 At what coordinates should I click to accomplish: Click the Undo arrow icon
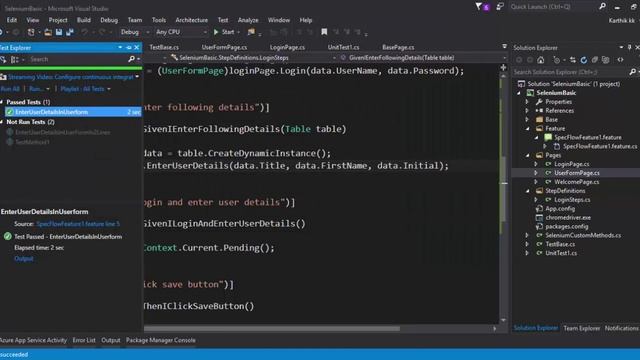tap(84, 32)
